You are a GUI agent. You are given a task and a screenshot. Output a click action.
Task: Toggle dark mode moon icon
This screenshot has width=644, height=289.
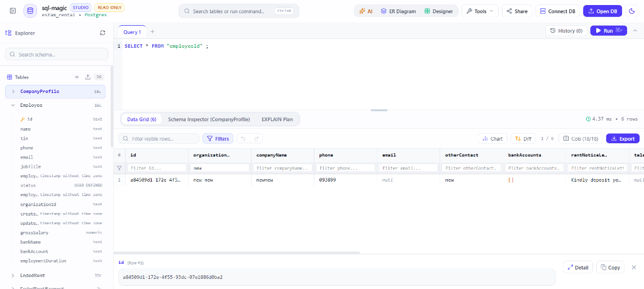pos(631,11)
